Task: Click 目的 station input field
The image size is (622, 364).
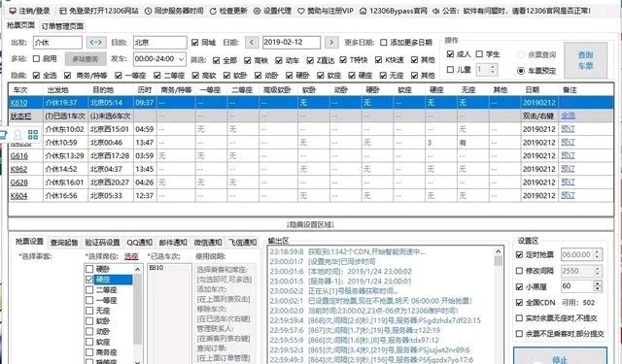Action: pos(159,43)
